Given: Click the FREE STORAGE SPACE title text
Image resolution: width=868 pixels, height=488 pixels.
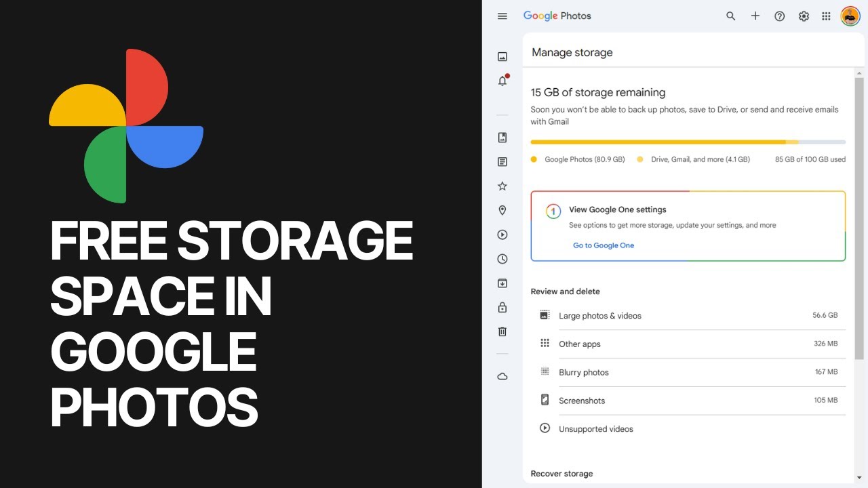Looking at the screenshot, I should (x=232, y=325).
